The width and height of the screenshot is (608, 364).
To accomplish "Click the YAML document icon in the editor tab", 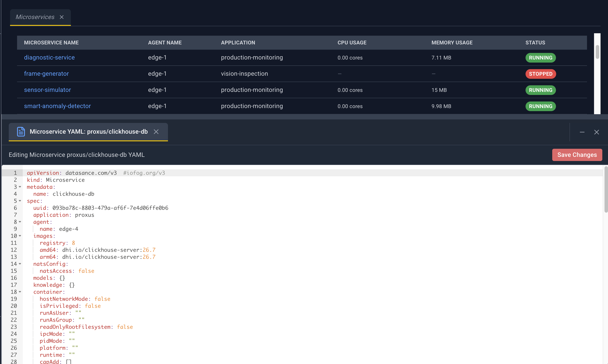I will click(x=21, y=132).
